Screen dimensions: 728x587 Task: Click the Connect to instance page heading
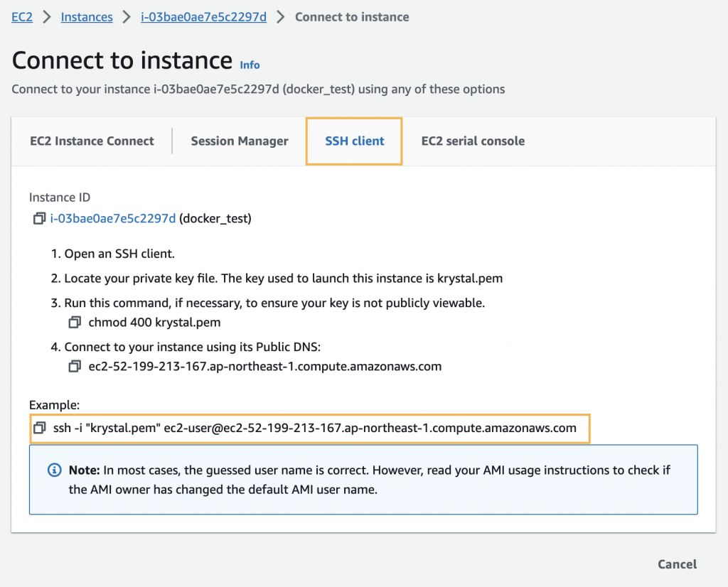click(122, 60)
